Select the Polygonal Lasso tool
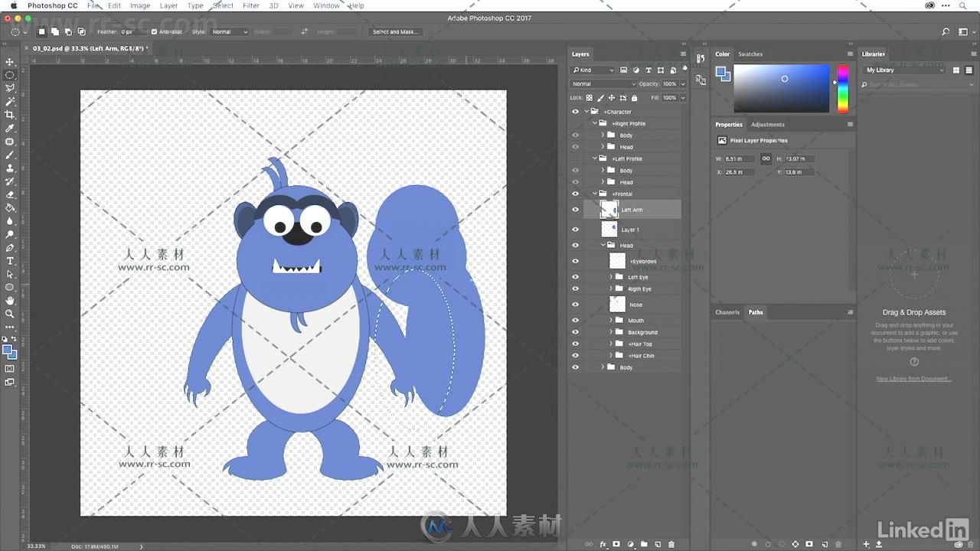This screenshot has width=980, height=551. [10, 88]
